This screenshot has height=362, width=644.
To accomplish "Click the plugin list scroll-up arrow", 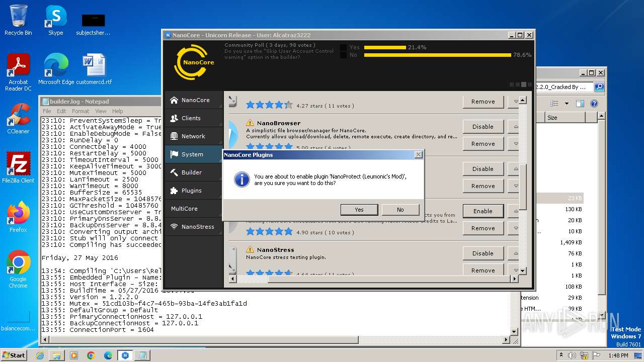I will (523, 100).
